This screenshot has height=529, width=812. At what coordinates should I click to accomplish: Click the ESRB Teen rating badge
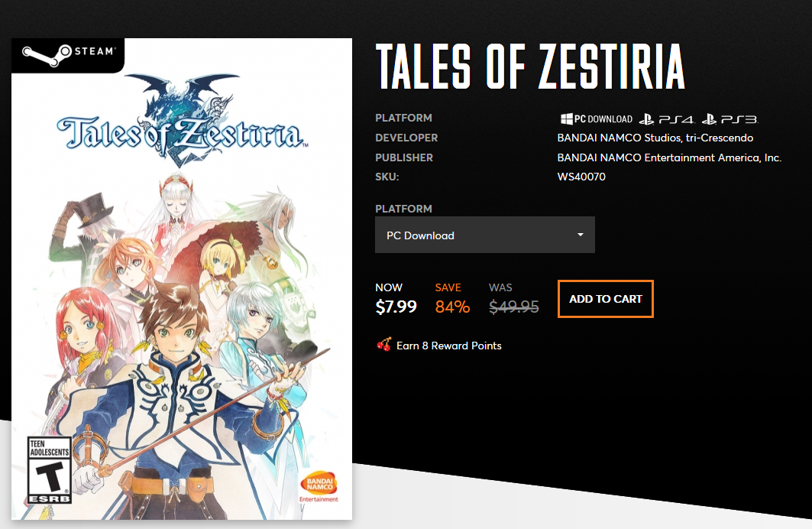[x=49, y=470]
